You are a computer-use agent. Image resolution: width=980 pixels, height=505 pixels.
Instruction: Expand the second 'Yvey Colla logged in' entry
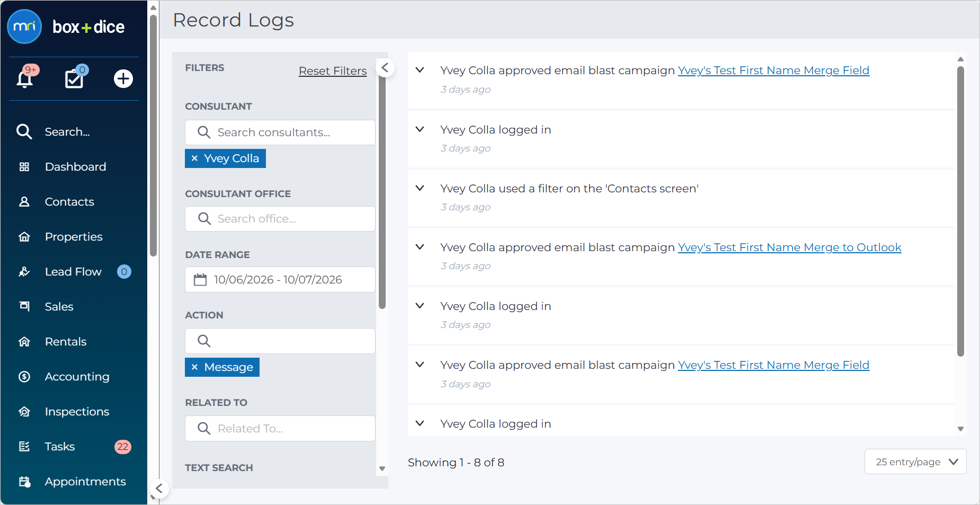coord(420,306)
